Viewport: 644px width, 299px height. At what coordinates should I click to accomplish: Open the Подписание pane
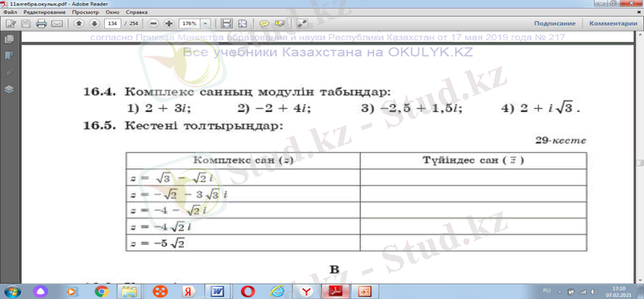[x=555, y=23]
